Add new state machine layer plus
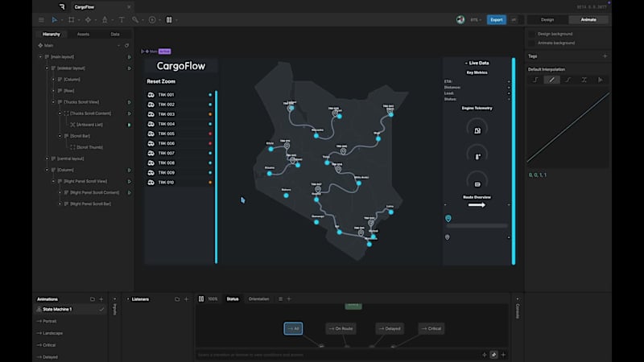The width and height of the screenshot is (644, 362). click(x=289, y=298)
